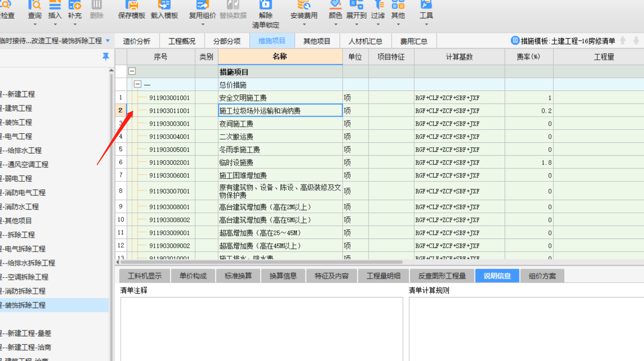The height and width of the screenshot is (361, 644).
Task: Click the 临时设施费 name cell
Action: 280,162
